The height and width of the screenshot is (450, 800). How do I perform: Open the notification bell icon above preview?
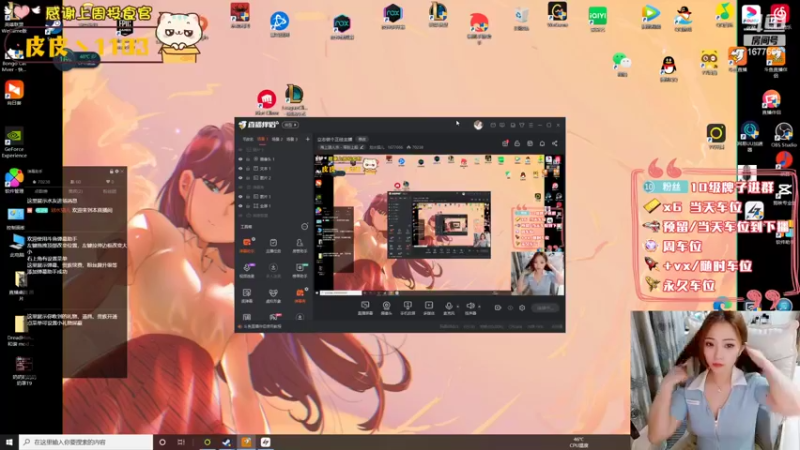(x=542, y=143)
